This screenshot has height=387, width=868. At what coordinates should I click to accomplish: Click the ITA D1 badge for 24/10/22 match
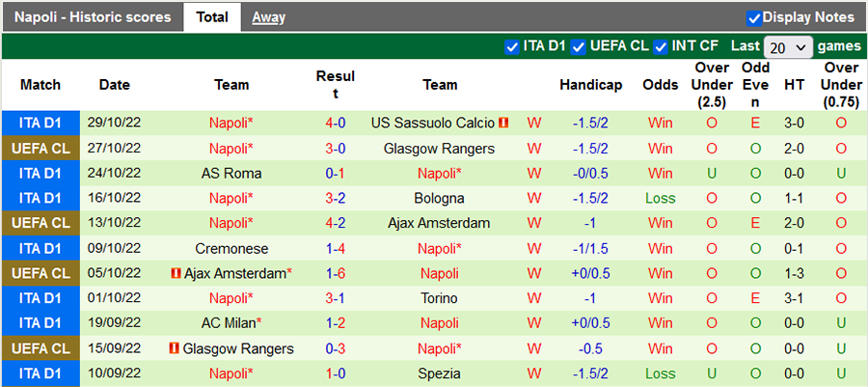pyautogui.click(x=40, y=174)
